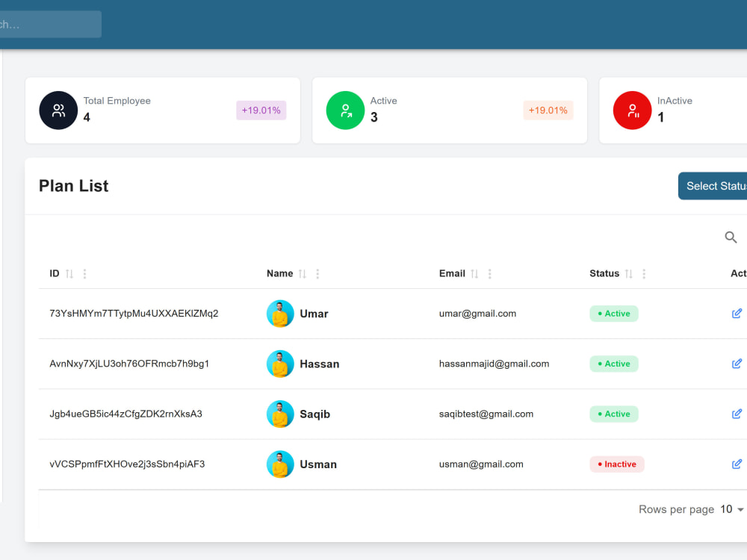
Task: Edit Umar's record using the pencil icon
Action: coord(737,313)
